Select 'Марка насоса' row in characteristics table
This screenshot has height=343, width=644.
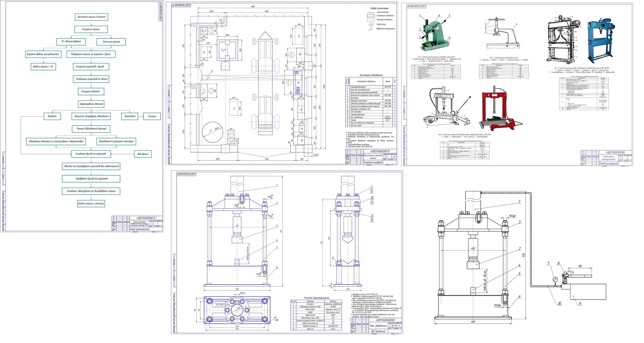click(x=316, y=315)
